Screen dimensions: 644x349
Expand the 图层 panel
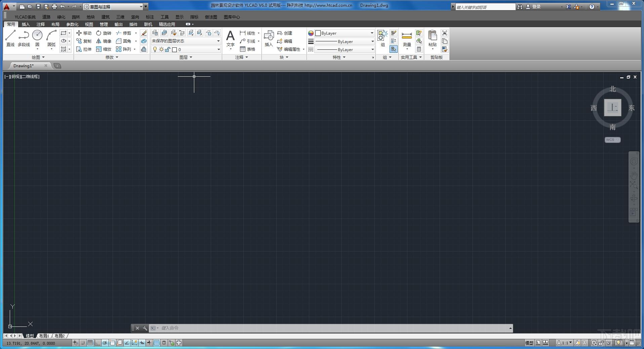coord(186,57)
